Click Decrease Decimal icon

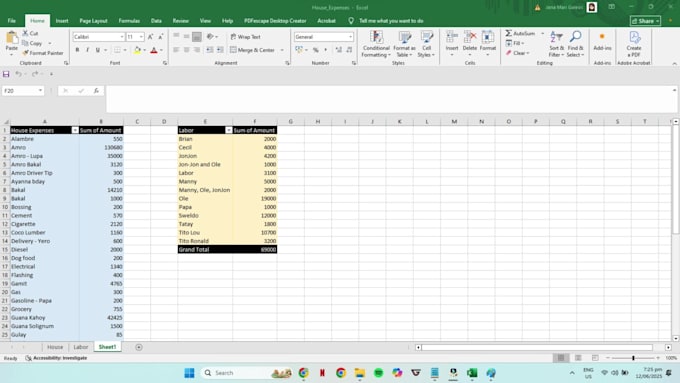[x=349, y=50]
